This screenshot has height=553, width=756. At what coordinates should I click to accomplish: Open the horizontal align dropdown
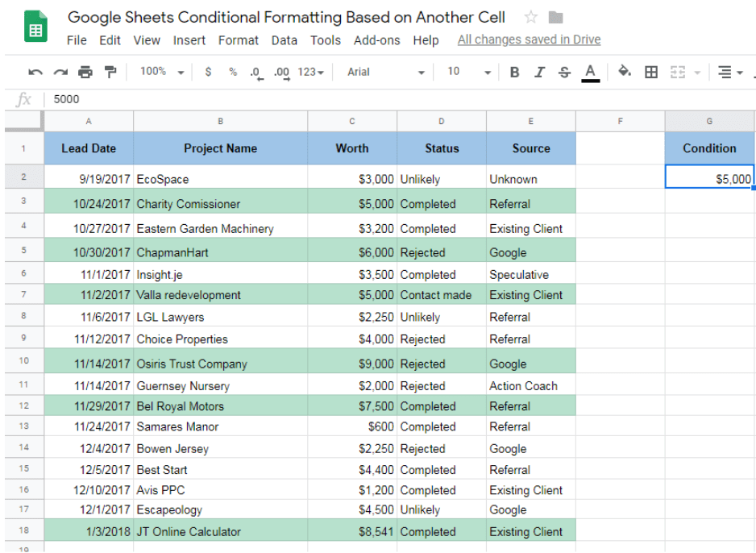730,73
